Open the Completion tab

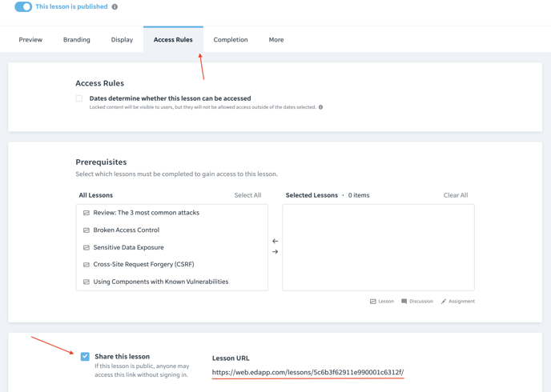coord(231,40)
